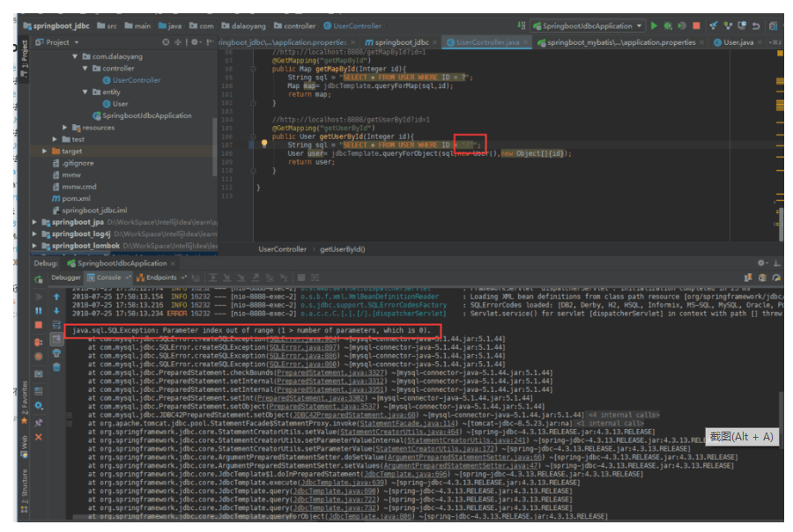
Task: Expand springboot_log4j module
Action: click(x=34, y=233)
